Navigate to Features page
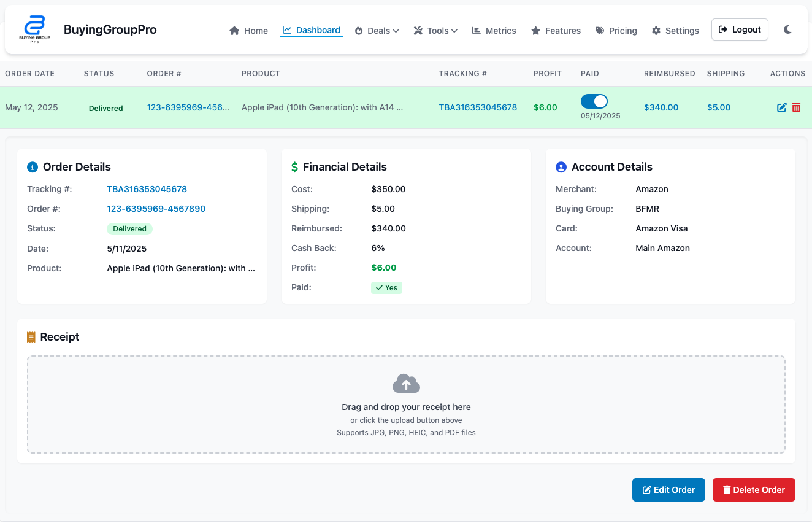 [556, 31]
